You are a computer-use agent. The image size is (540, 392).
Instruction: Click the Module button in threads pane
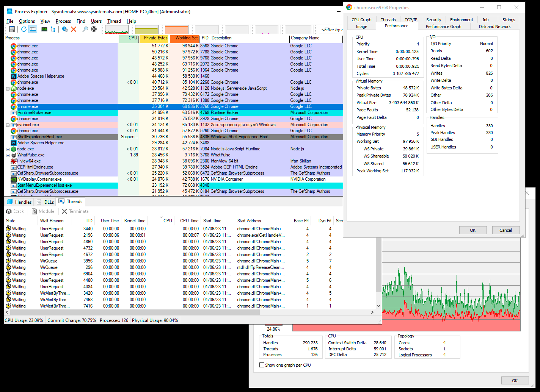(x=43, y=211)
